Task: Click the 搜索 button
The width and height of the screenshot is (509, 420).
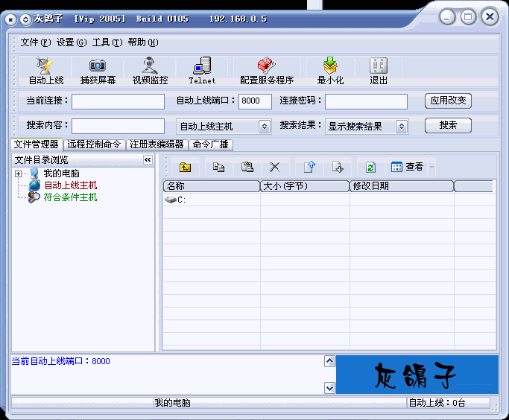Action: pos(448,125)
